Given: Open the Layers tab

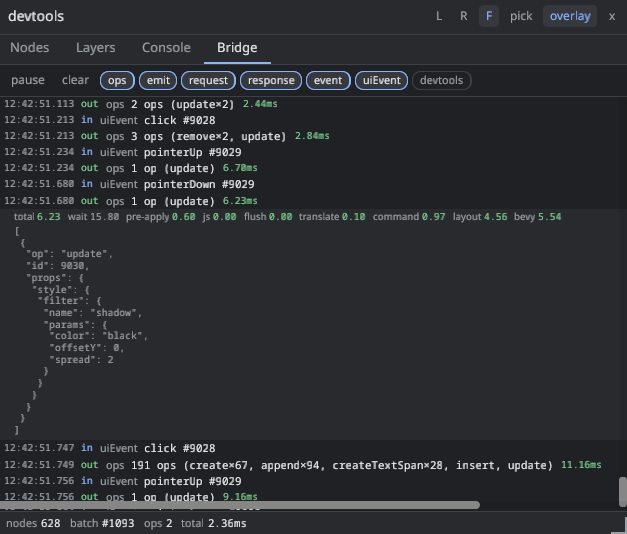Looking at the screenshot, I should (96, 48).
